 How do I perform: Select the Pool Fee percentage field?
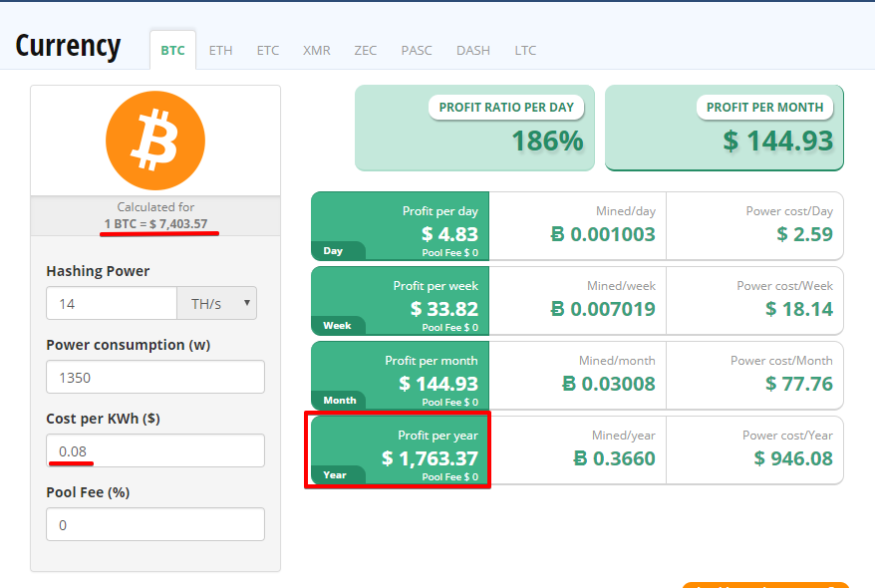pos(155,524)
